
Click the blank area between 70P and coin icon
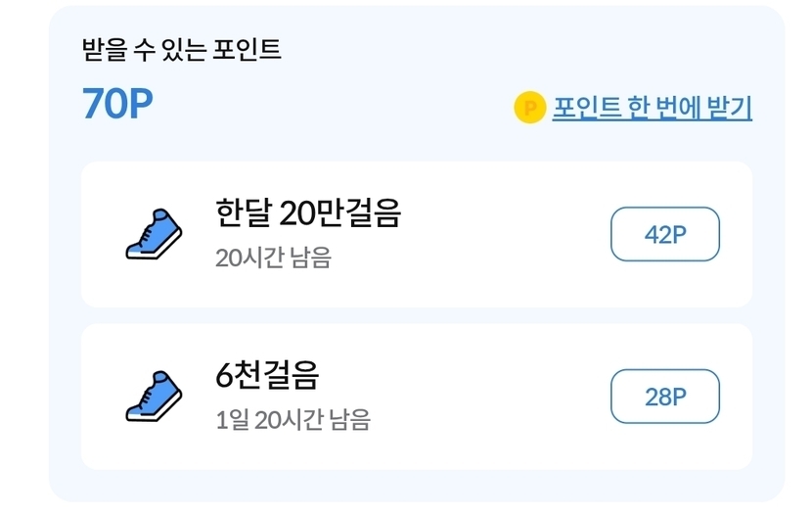click(333, 106)
